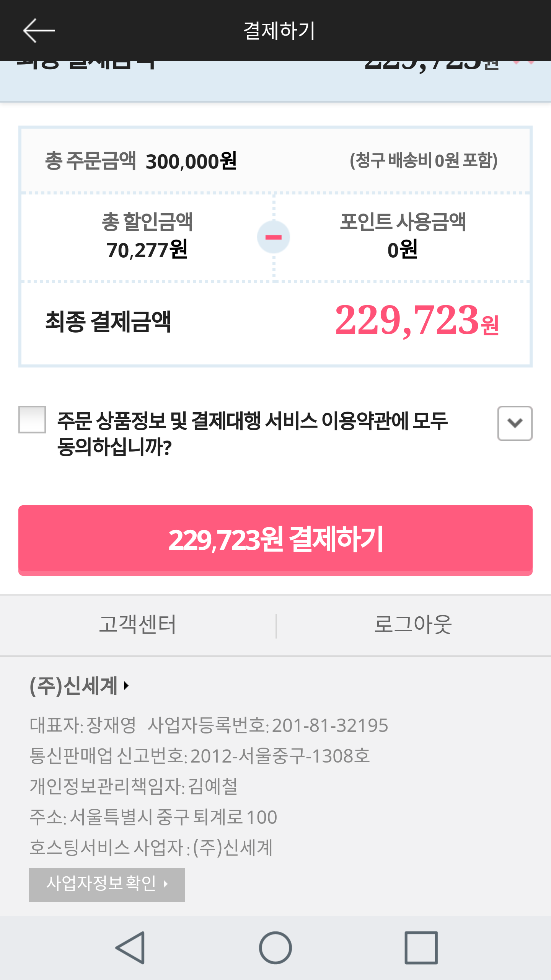The image size is (551, 980).
Task: Go back using the header arrow
Action: coord(39,31)
